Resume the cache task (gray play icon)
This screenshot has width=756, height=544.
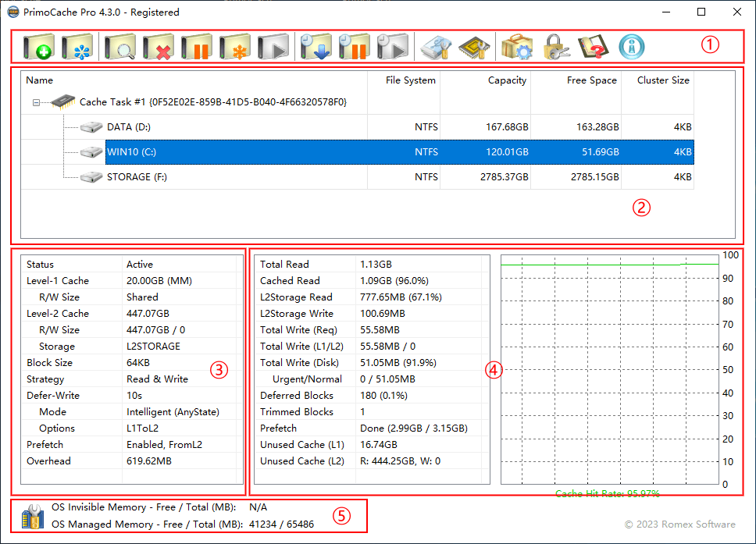click(273, 47)
